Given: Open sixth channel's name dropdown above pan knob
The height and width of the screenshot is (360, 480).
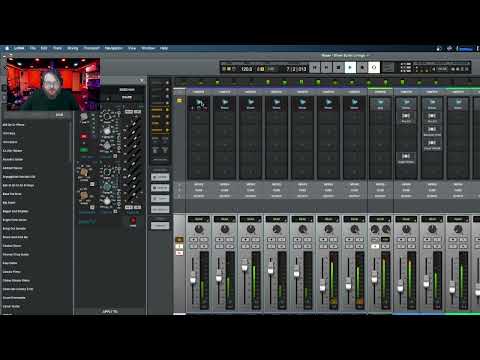Looking at the screenshot, I should pos(329,219).
